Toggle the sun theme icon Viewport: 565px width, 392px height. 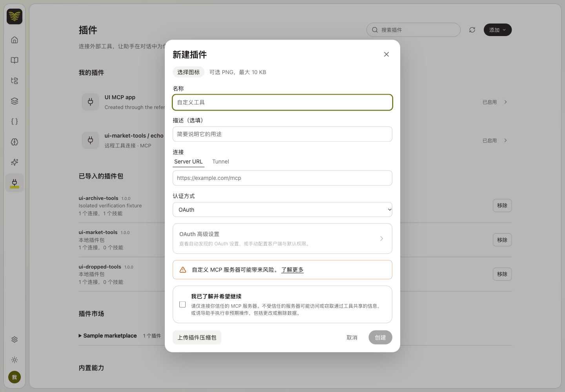(x=15, y=360)
